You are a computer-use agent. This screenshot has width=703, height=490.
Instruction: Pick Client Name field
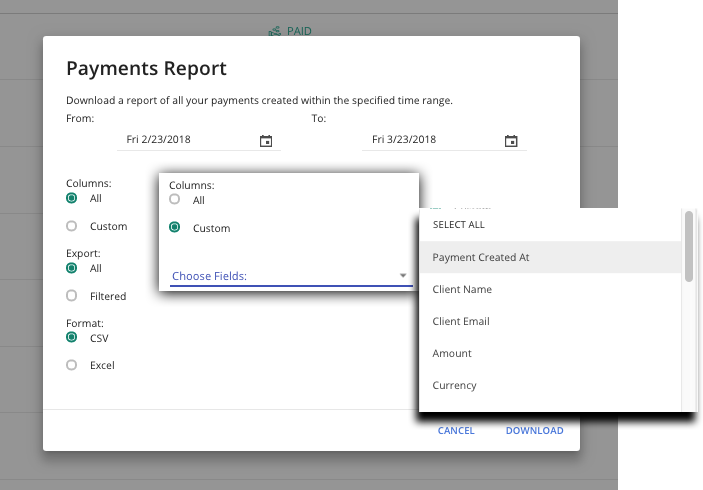coord(550,289)
